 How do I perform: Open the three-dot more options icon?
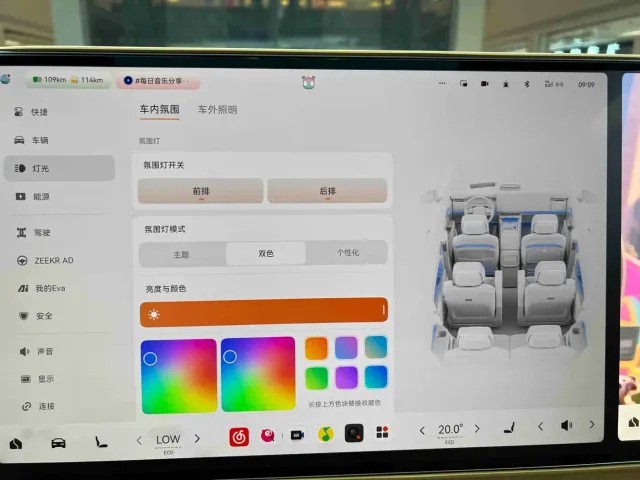(442, 83)
